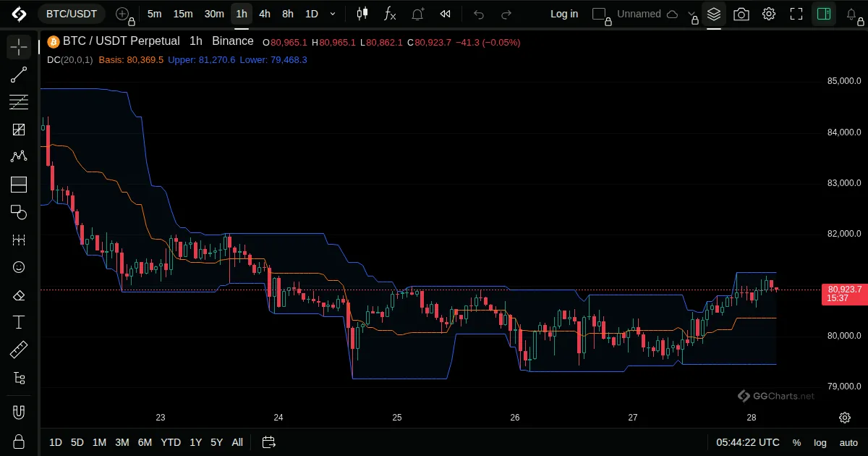Click the Lower: 79,468.3 value

click(273, 59)
